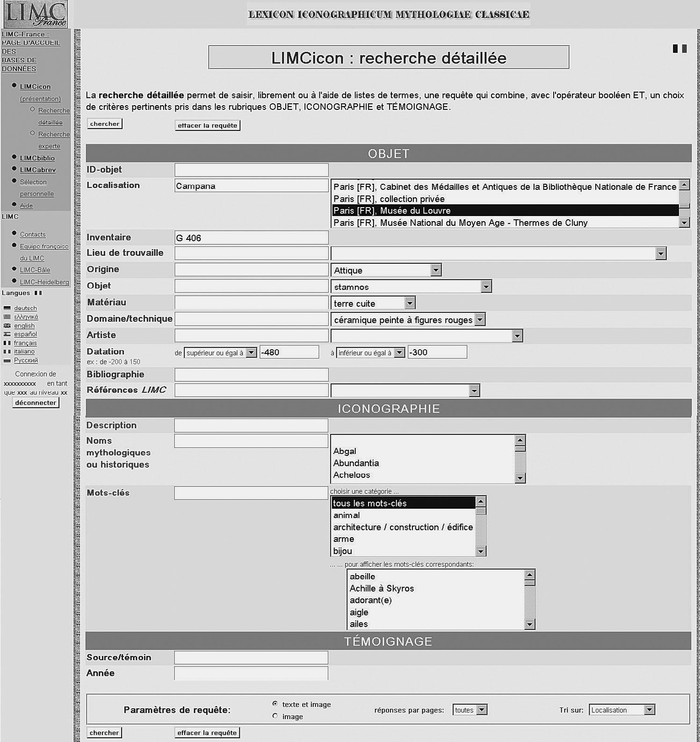Switch language to deutsch
The image size is (700, 742).
[x=25, y=308]
